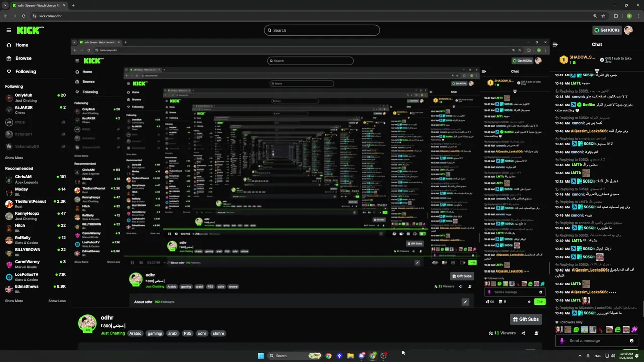Focus the Send a message chat box

click(598, 341)
